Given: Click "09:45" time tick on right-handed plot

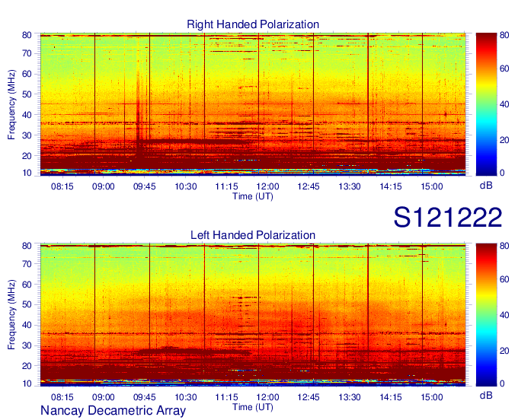Looking at the screenshot, I should pos(145,186).
